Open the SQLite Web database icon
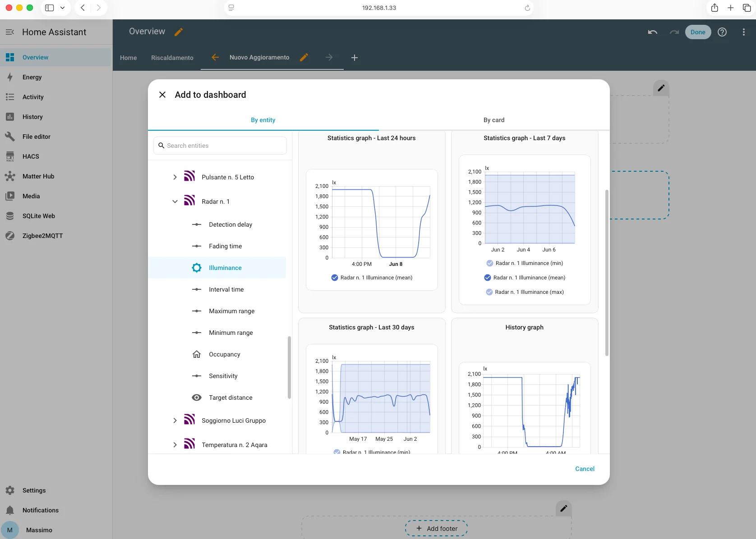The height and width of the screenshot is (539, 756). click(10, 216)
